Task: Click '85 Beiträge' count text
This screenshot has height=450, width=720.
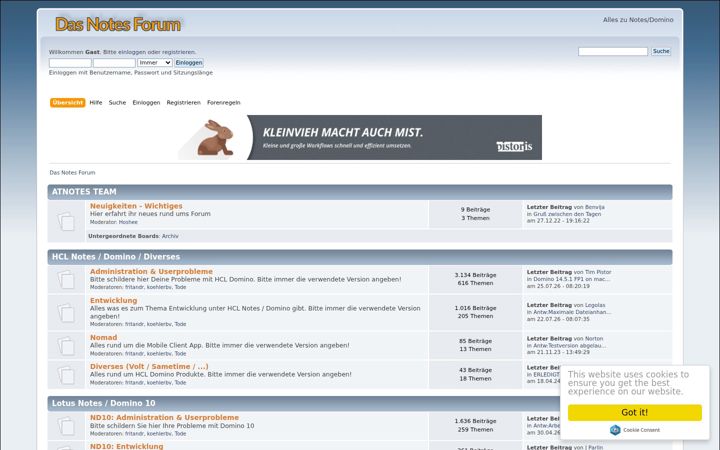Action: click(475, 341)
